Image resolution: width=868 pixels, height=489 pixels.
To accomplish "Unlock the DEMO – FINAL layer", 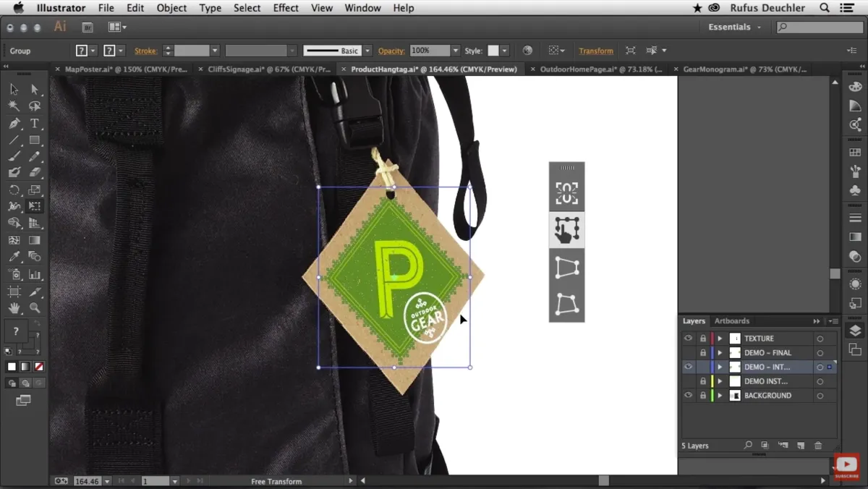I will (702, 353).
